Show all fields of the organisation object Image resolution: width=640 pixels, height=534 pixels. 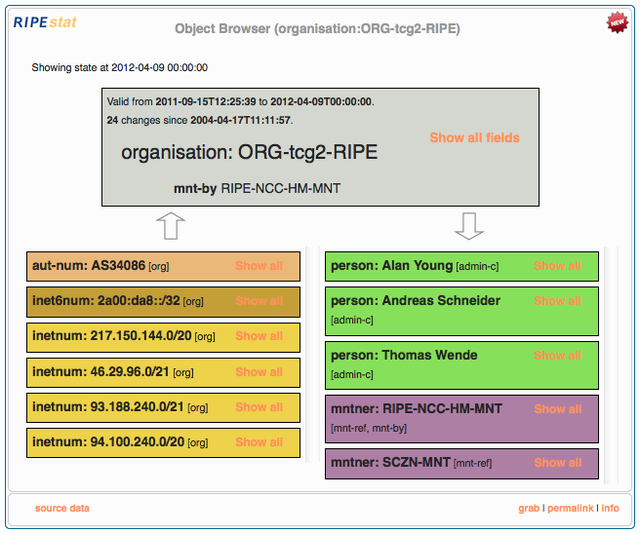[x=474, y=138]
